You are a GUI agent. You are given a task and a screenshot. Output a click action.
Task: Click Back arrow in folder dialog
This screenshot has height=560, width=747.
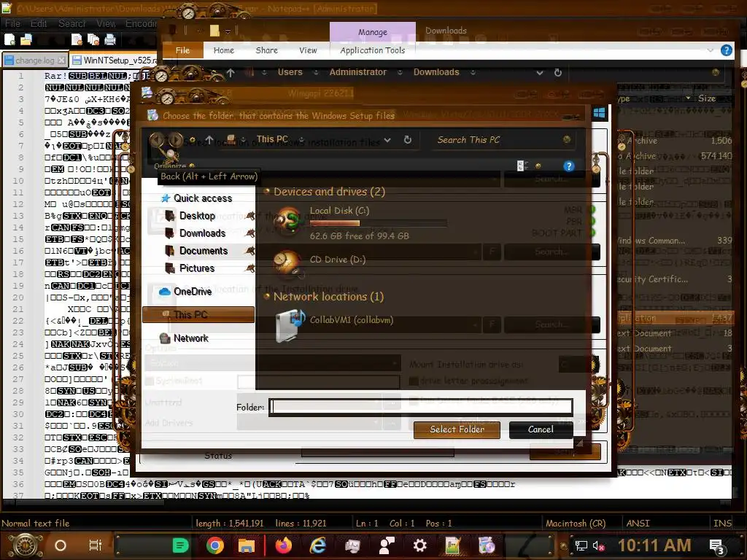(157, 140)
